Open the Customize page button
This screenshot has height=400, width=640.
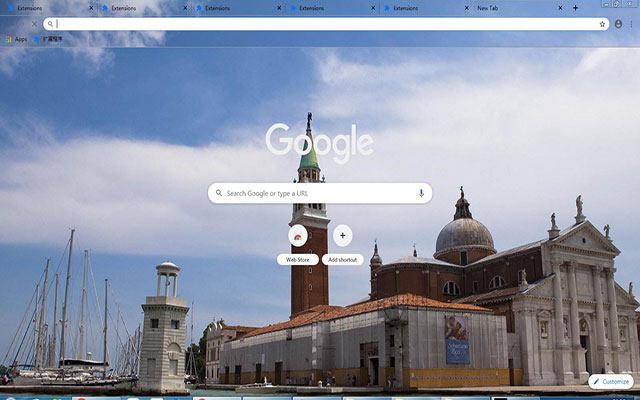(611, 382)
